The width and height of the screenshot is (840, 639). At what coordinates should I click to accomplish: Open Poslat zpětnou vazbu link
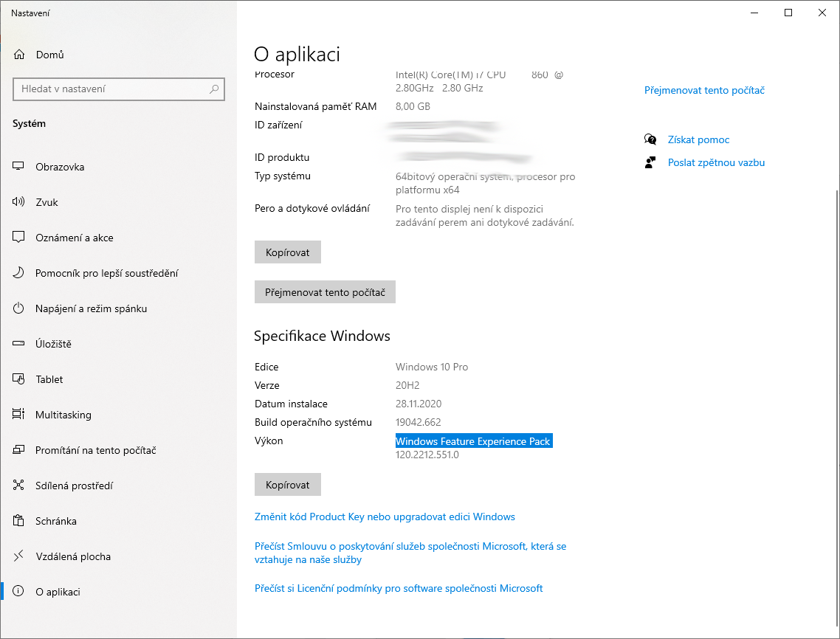tap(716, 162)
